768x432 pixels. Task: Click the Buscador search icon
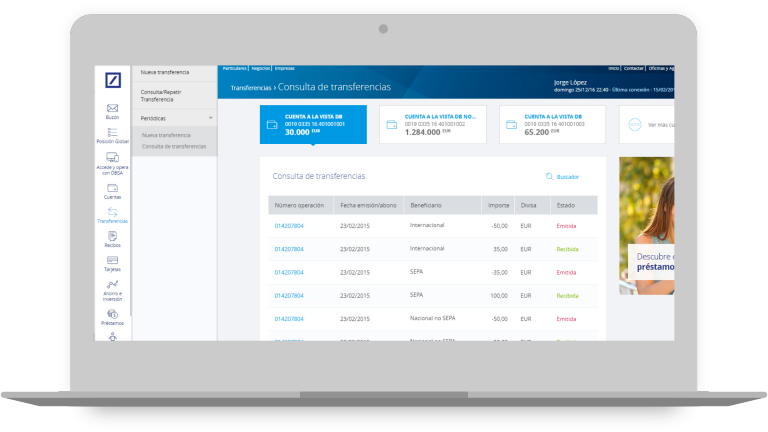(x=550, y=177)
